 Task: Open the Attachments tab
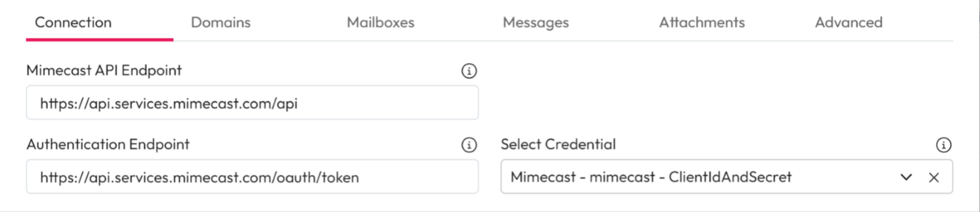[x=702, y=23]
